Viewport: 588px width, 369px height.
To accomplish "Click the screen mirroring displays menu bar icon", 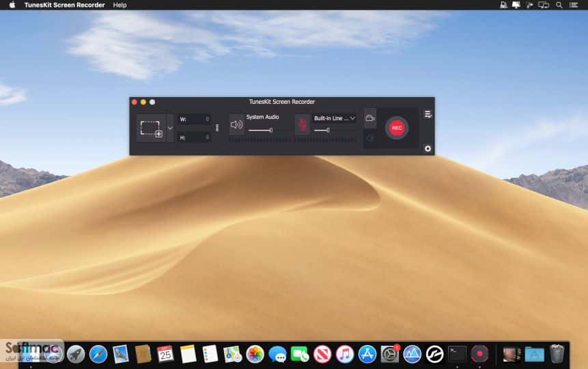I will coord(544,5).
